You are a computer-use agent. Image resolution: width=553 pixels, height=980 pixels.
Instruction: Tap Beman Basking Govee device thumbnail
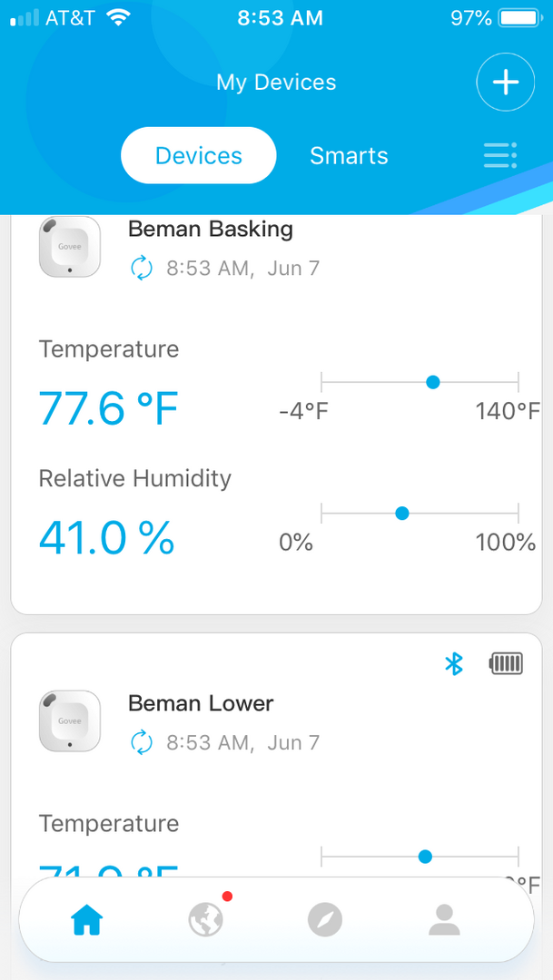(70, 247)
